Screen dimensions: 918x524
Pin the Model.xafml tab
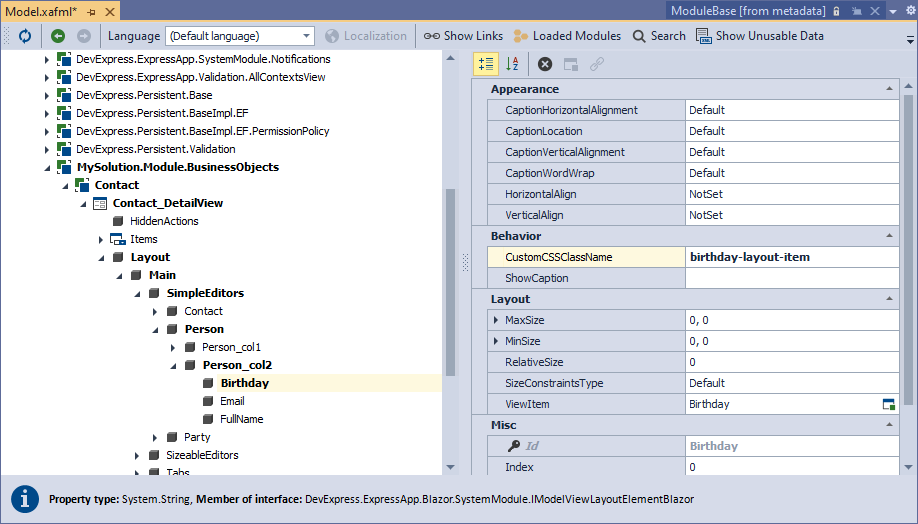pyautogui.click(x=89, y=11)
